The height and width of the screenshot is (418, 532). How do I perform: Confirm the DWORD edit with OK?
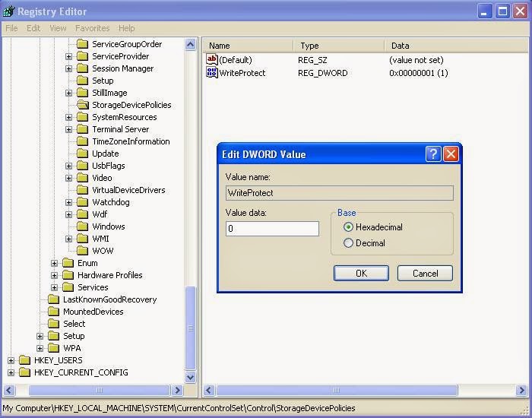click(x=361, y=273)
